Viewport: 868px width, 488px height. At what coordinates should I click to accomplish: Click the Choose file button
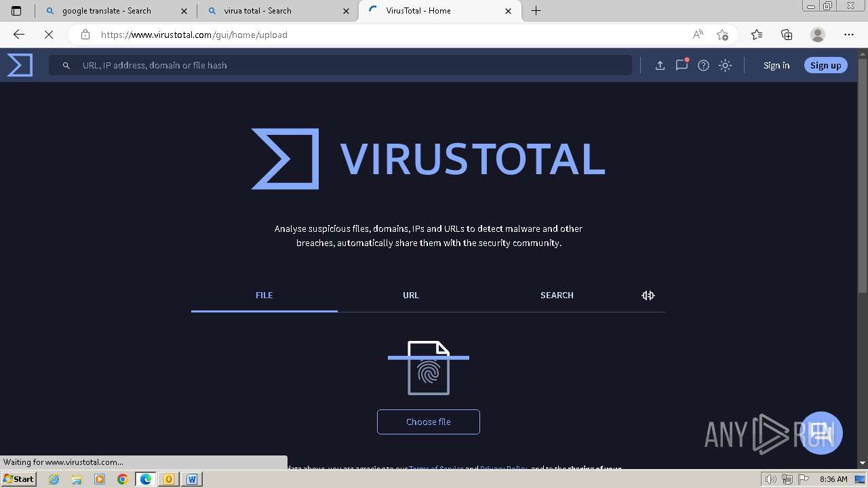tap(429, 422)
